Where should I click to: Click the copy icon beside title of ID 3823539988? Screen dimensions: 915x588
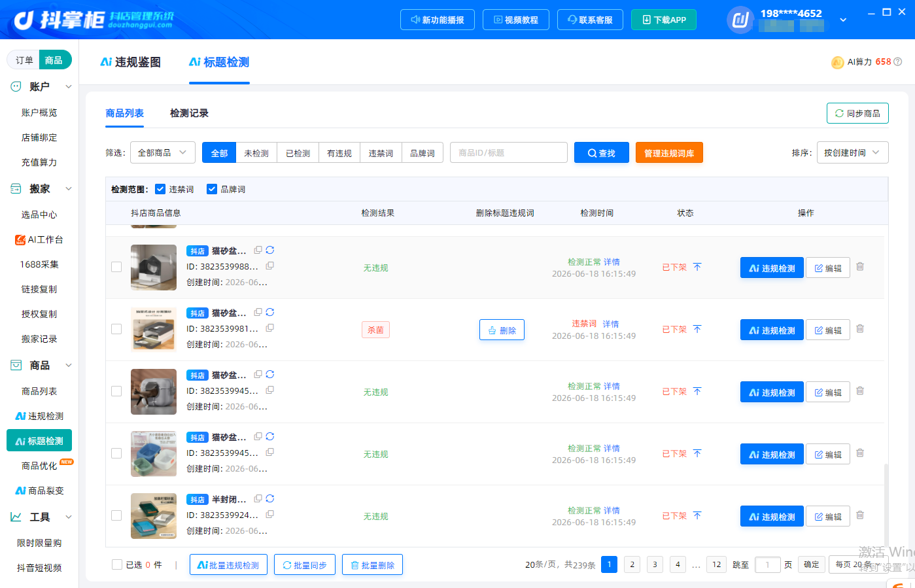click(x=258, y=250)
